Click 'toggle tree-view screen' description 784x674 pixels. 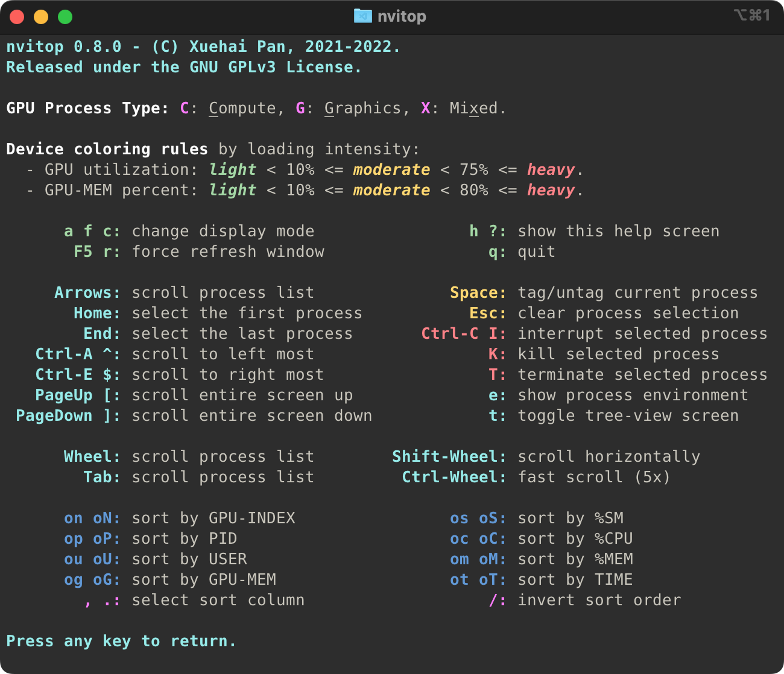point(628,415)
